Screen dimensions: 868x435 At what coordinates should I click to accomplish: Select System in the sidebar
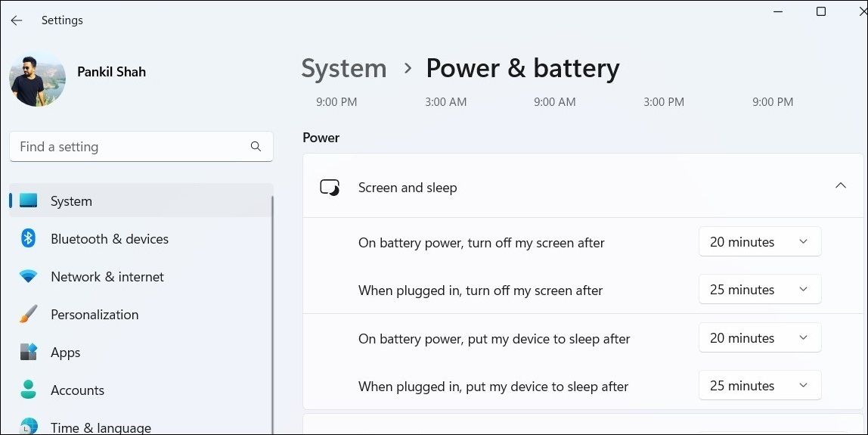click(x=71, y=201)
